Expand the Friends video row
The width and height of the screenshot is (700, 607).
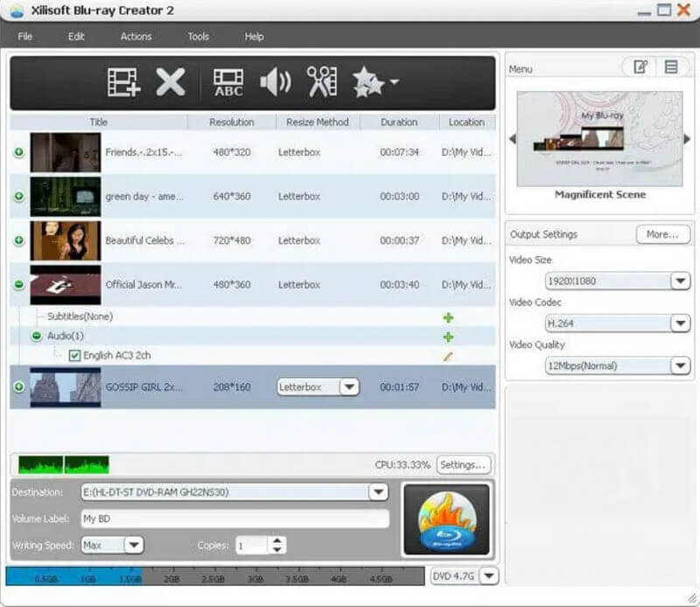click(18, 152)
